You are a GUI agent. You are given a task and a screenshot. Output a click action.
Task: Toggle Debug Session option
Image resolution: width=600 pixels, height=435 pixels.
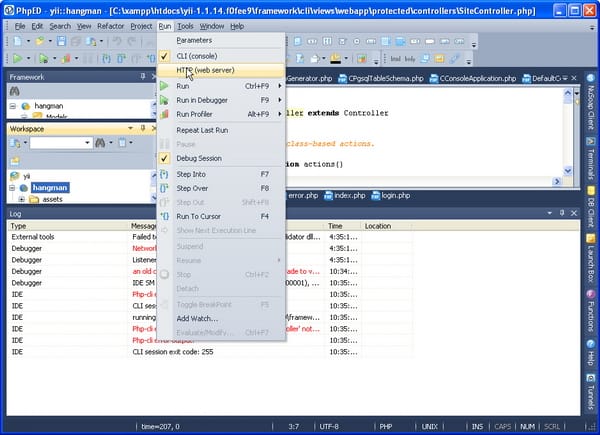click(x=221, y=158)
